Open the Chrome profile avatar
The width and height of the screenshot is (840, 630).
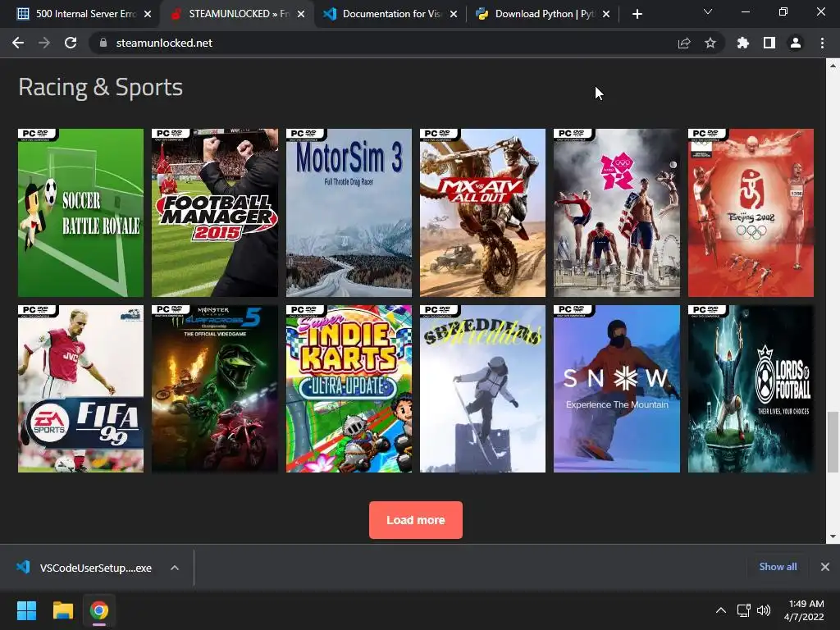coord(796,43)
